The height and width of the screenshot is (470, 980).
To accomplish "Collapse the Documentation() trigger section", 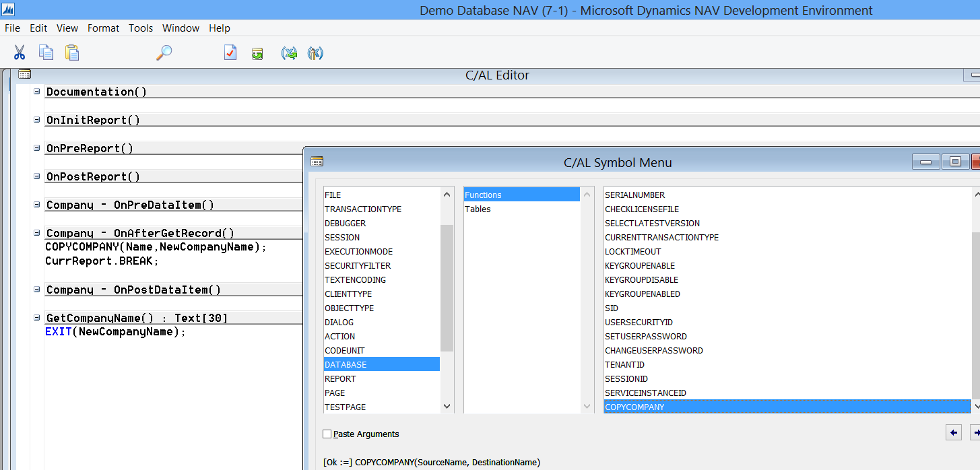I will [37, 92].
